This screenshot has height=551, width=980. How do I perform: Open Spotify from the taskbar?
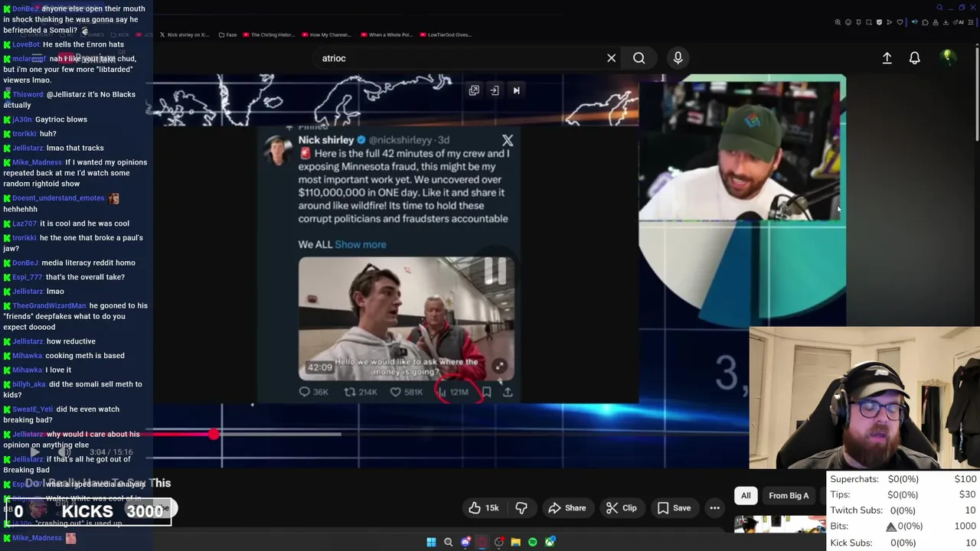coord(533,542)
